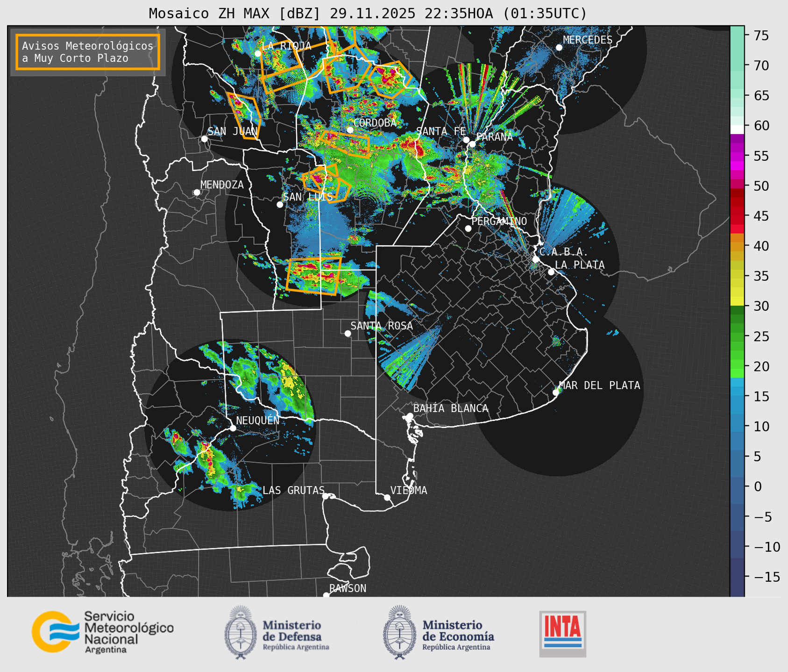Select the PERGAMINO city label
The height and width of the screenshot is (672, 788).
[x=499, y=221]
